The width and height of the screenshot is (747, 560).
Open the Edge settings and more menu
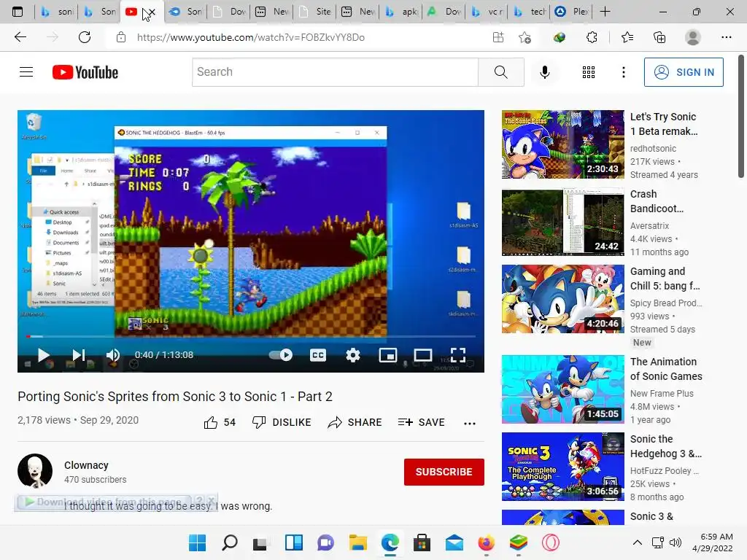(x=726, y=37)
